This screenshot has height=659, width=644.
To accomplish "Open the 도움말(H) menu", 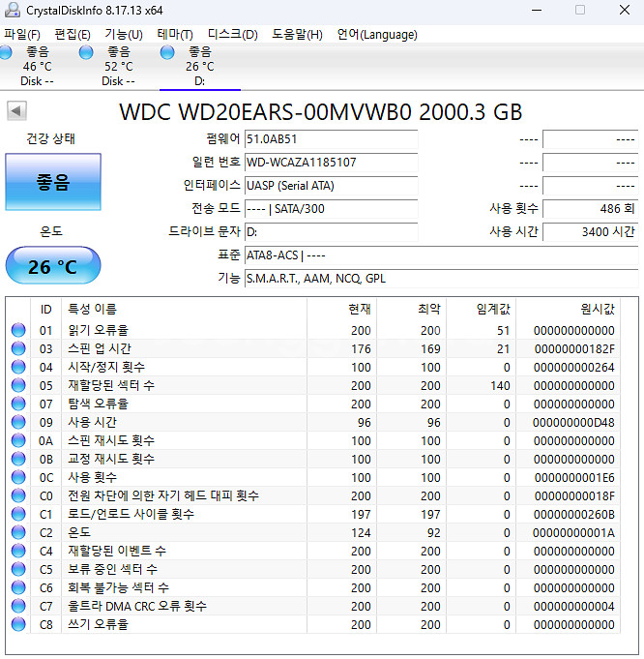I will 297,35.
